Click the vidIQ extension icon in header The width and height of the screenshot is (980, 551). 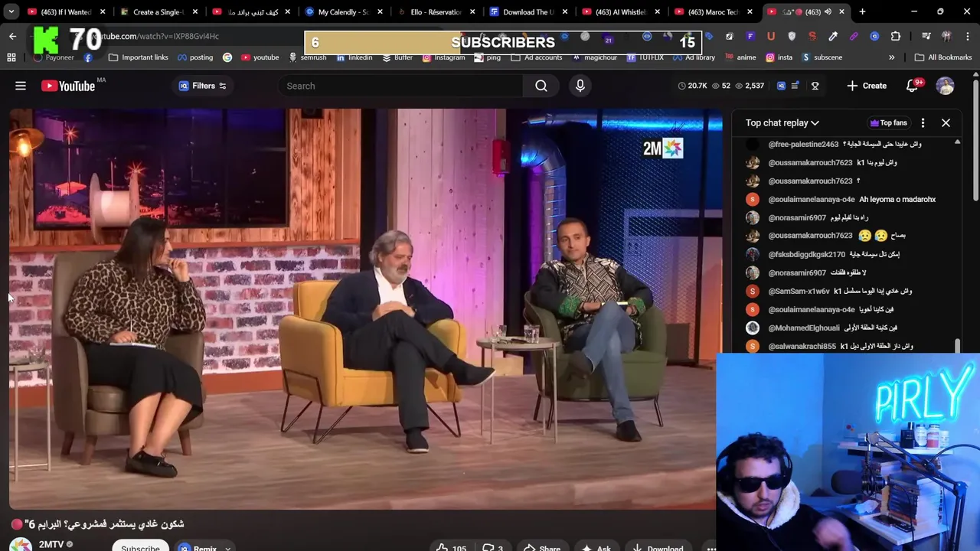click(781, 86)
